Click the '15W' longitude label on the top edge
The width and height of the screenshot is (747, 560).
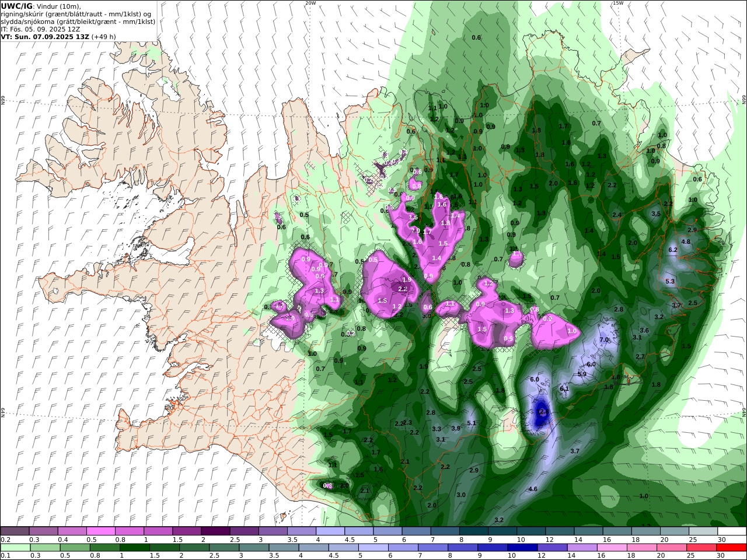coord(618,3)
